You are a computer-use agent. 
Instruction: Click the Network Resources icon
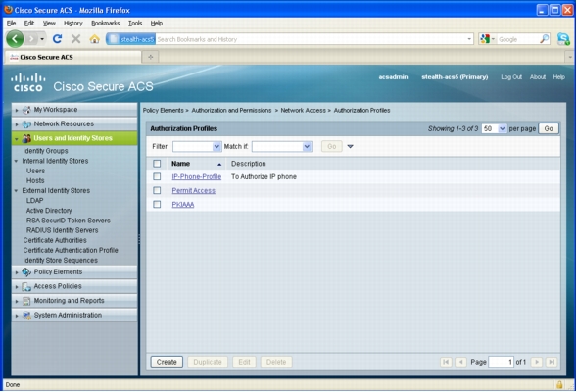click(26, 124)
